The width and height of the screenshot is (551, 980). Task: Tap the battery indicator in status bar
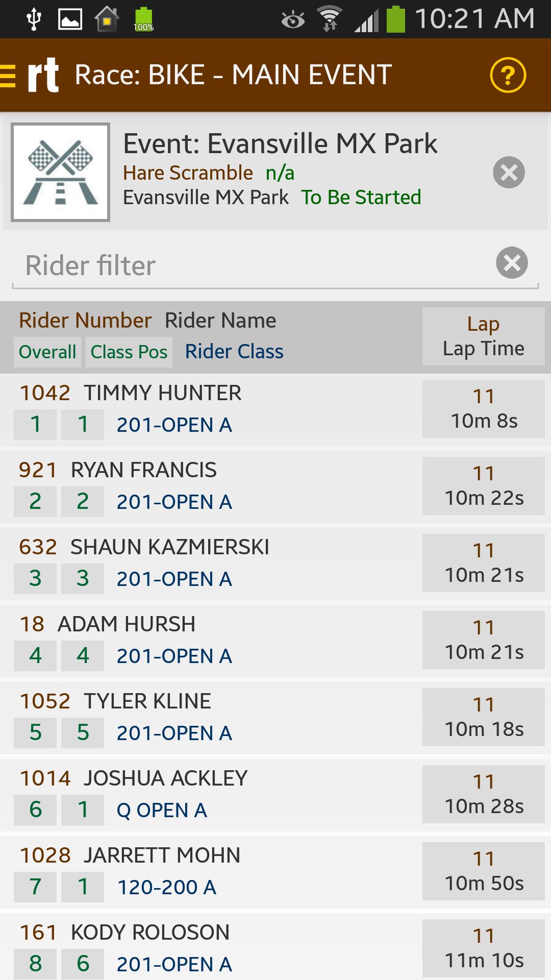tap(397, 18)
